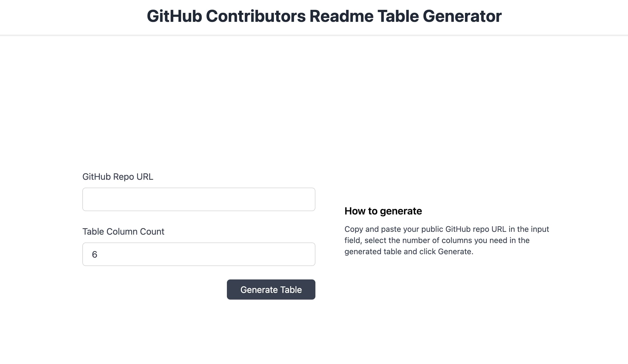Image resolution: width=628 pixels, height=364 pixels.
Task: Click the value 6 in column count
Action: point(95,254)
